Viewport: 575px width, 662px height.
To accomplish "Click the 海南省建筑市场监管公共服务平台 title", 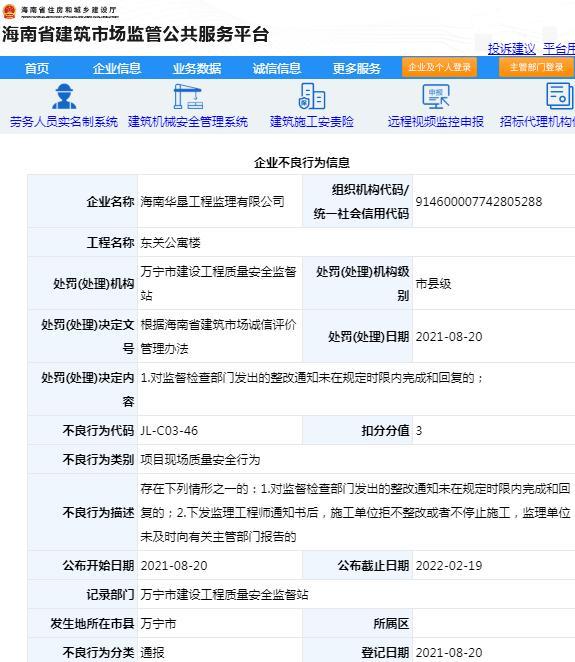I will pos(136,34).
